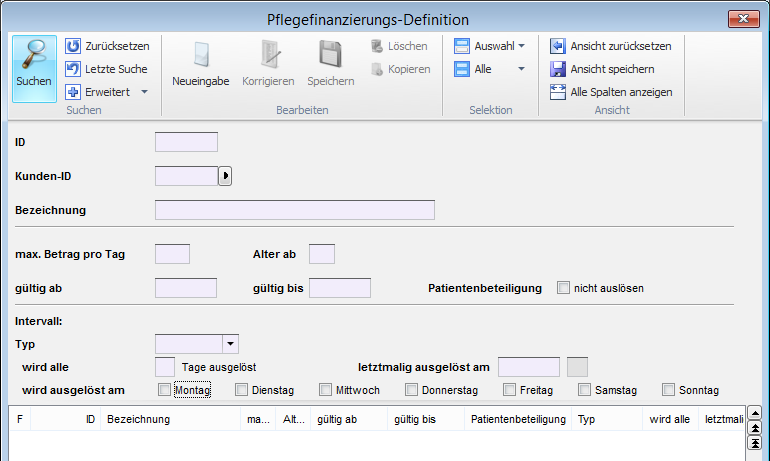The image size is (770, 461).
Task: Expand the Auswahl selection dropdown arrow
Action: [x=522, y=46]
